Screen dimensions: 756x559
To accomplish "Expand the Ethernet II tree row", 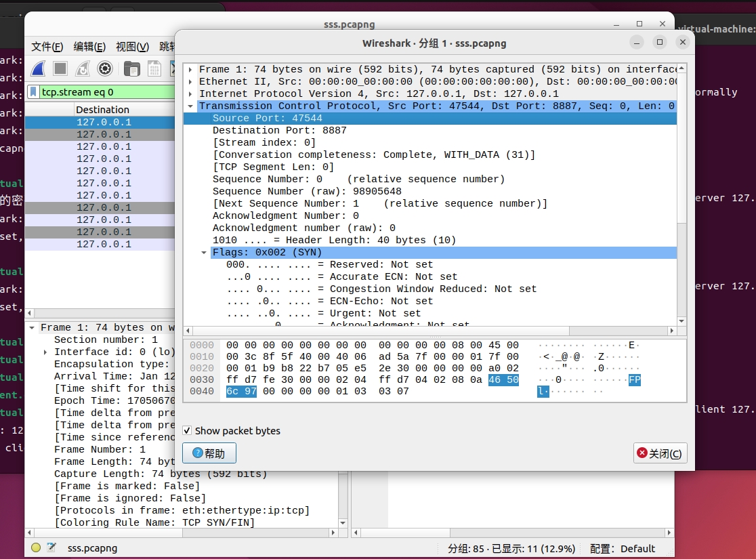I will click(190, 81).
